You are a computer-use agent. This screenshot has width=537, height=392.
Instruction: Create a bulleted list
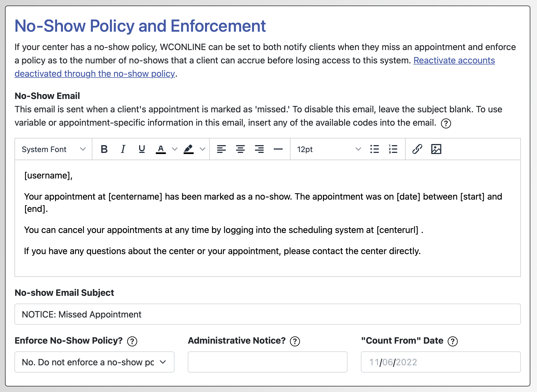375,149
